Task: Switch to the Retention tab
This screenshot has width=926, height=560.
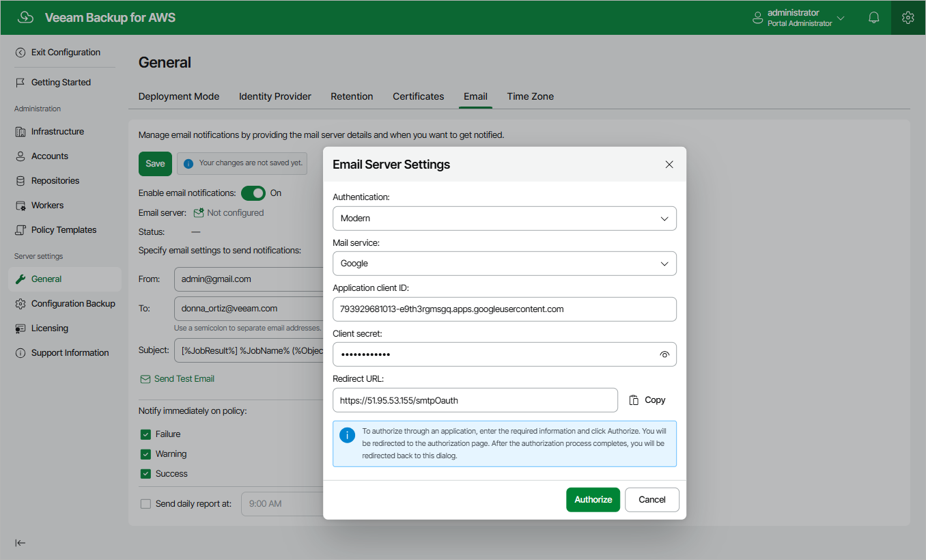Action: [x=352, y=96]
